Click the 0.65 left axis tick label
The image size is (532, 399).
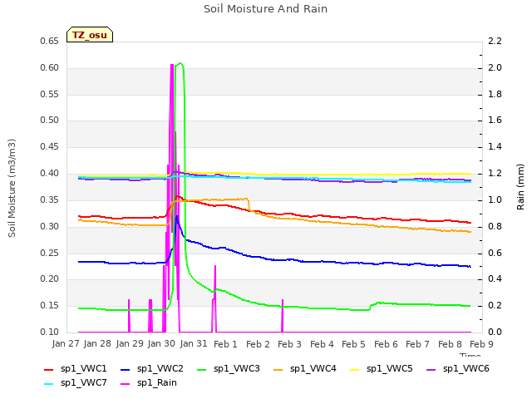pos(50,41)
